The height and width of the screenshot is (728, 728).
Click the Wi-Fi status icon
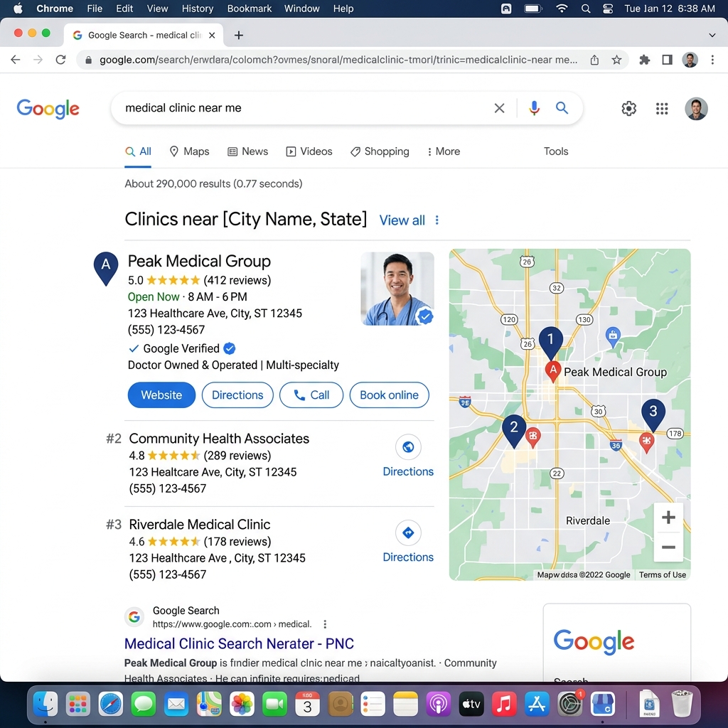point(562,9)
